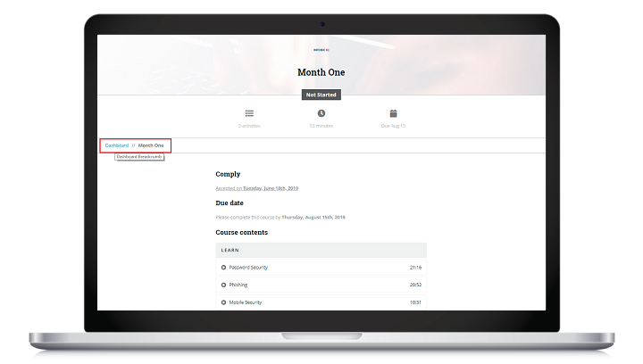Image resolution: width=643 pixels, height=364 pixels.
Task: Open the Dashboard breadcrumb link
Action: pos(116,145)
